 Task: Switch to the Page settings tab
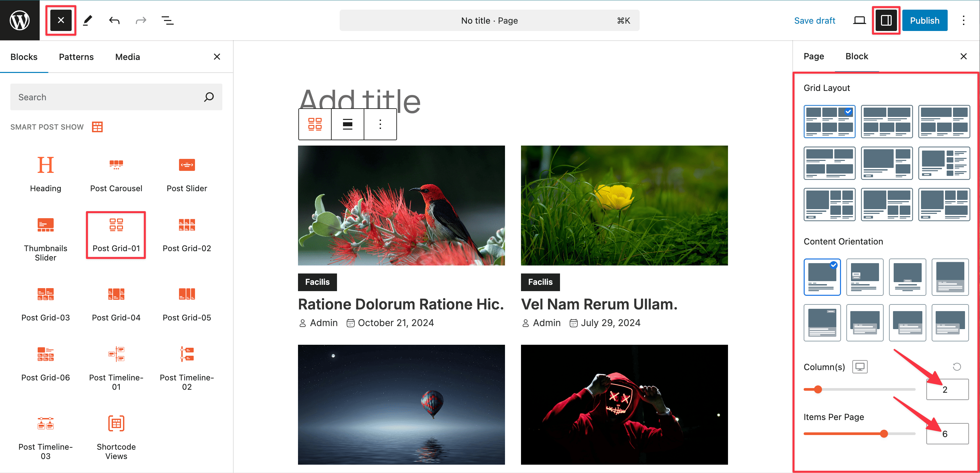pyautogui.click(x=813, y=56)
